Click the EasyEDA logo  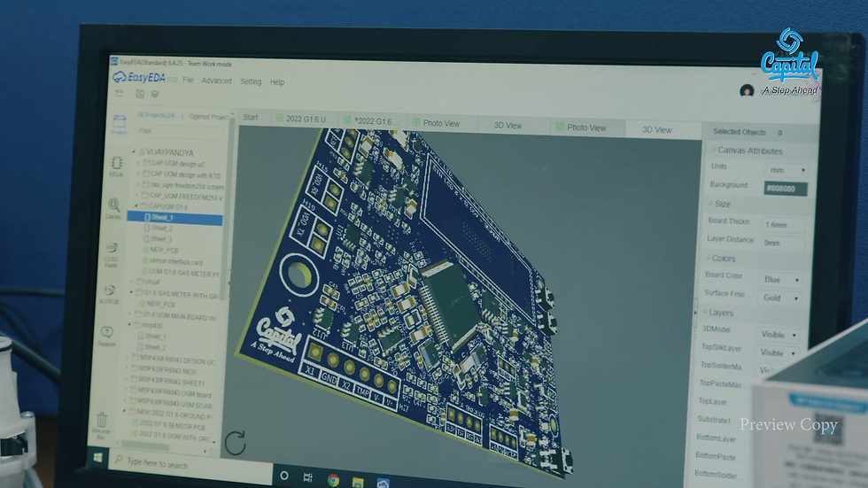pyautogui.click(x=140, y=78)
